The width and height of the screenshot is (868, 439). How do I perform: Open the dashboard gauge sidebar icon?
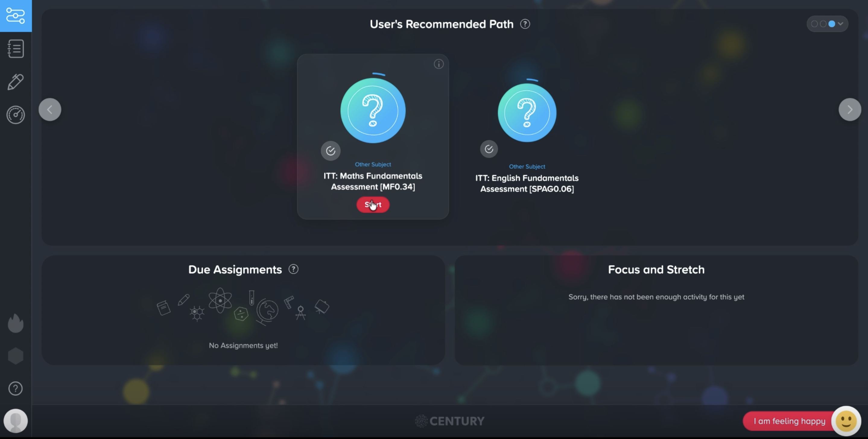pos(15,115)
